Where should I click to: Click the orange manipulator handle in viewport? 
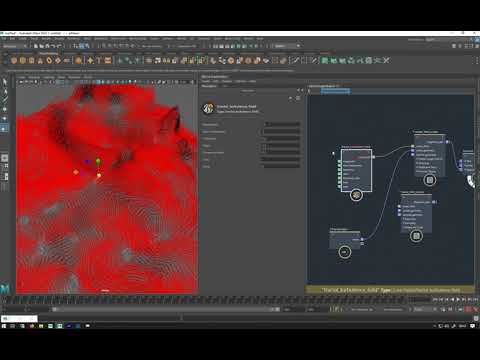[76, 172]
